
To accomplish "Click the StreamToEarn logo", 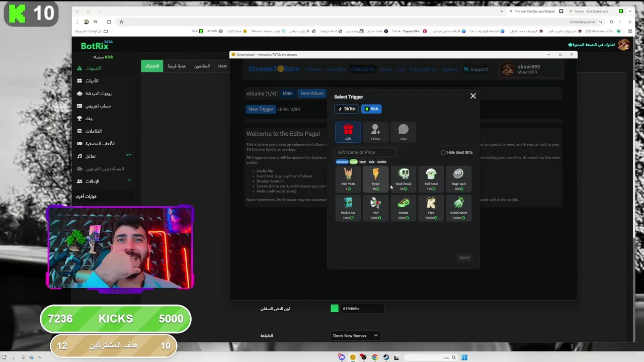I will [x=274, y=69].
